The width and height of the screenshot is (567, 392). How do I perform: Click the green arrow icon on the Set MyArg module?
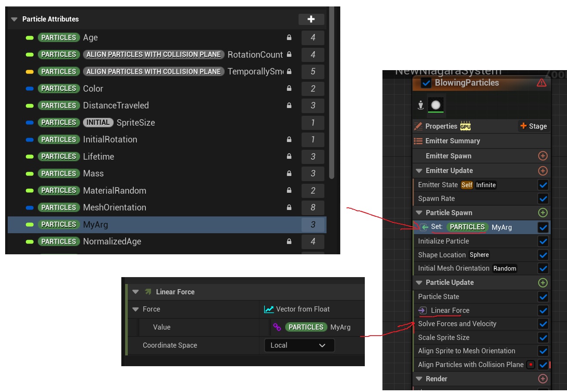coord(424,227)
